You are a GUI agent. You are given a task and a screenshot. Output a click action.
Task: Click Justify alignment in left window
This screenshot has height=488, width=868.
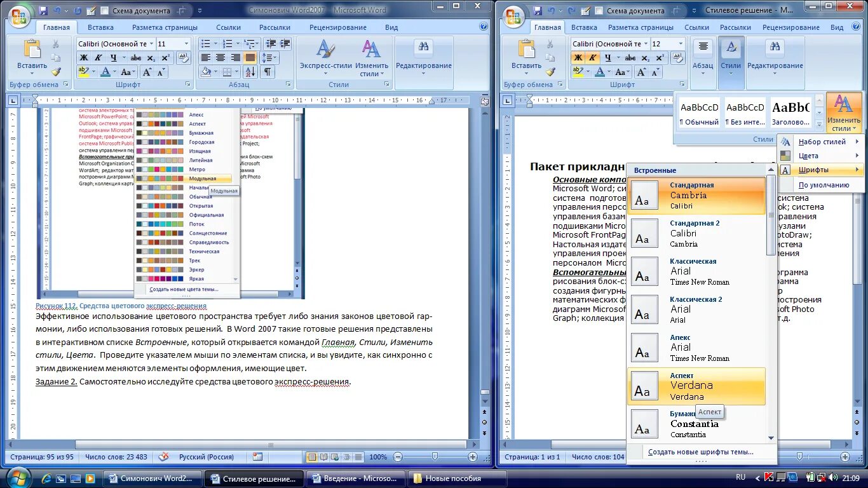pyautogui.click(x=250, y=58)
